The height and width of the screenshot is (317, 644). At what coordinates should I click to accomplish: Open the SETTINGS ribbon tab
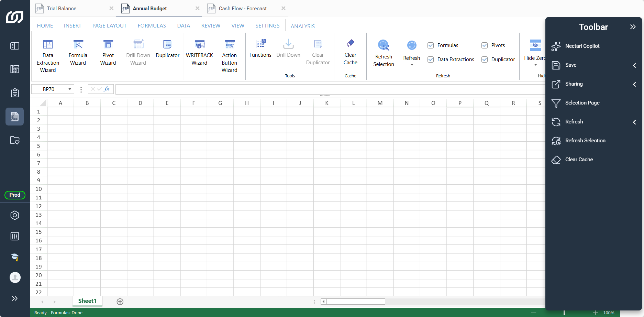tap(267, 26)
